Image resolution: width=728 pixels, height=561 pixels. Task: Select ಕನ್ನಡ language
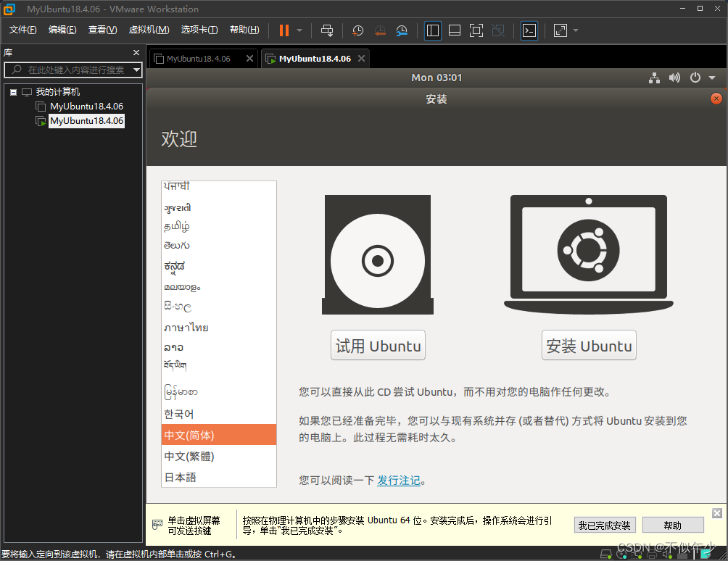pos(219,266)
